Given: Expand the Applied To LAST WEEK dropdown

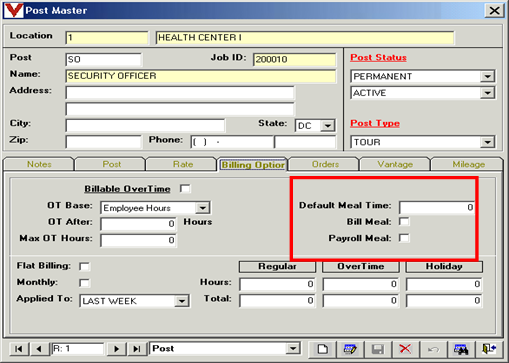Looking at the screenshot, I should point(182,301).
